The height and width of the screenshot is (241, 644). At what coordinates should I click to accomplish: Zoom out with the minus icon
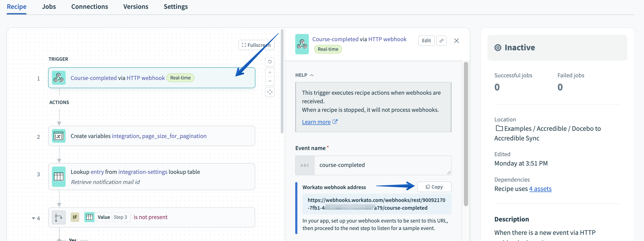point(270,81)
